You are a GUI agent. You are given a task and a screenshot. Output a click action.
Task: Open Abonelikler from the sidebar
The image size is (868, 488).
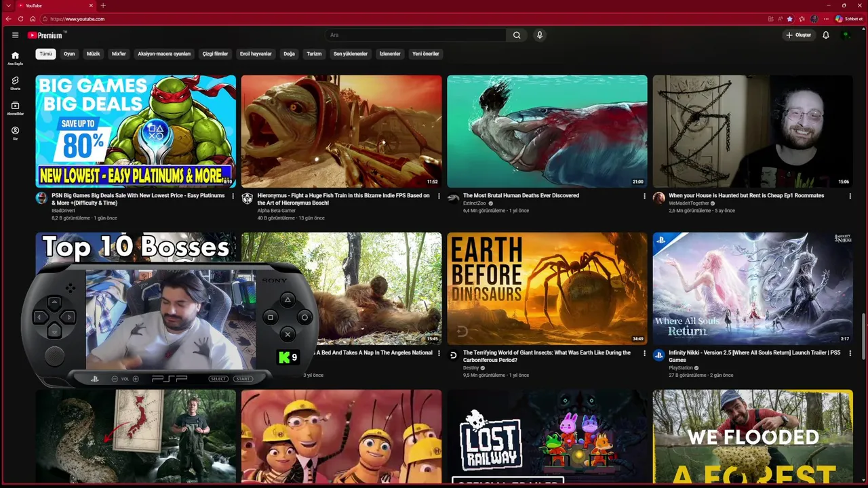[x=15, y=108]
